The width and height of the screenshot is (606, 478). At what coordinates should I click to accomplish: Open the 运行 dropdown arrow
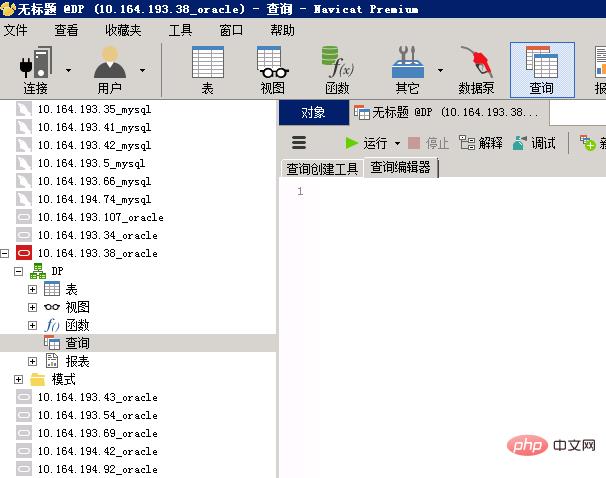click(x=397, y=144)
